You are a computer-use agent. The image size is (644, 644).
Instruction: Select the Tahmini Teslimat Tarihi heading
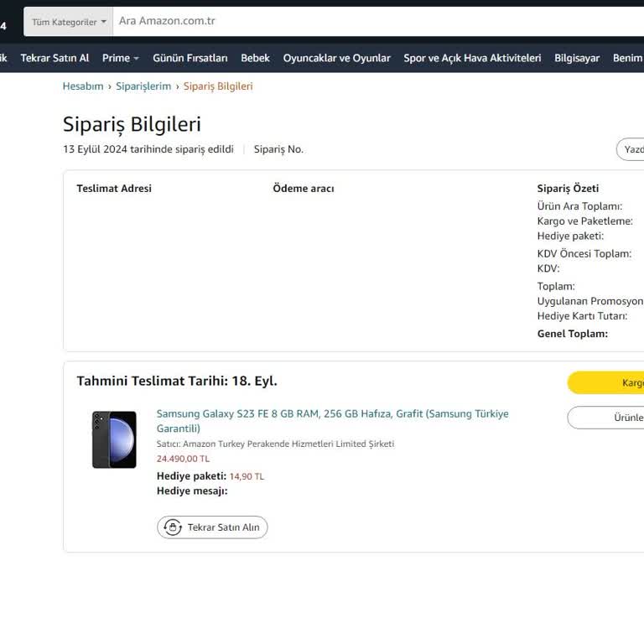coord(177,382)
